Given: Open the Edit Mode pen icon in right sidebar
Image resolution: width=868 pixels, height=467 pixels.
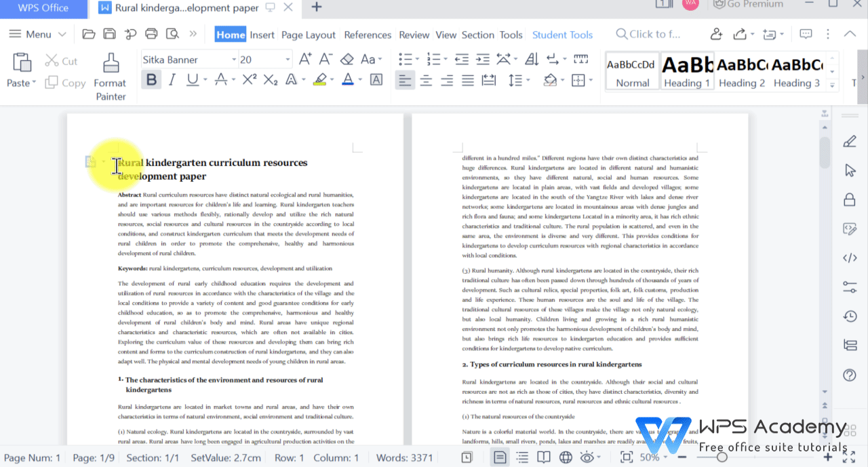Looking at the screenshot, I should pyautogui.click(x=850, y=142).
